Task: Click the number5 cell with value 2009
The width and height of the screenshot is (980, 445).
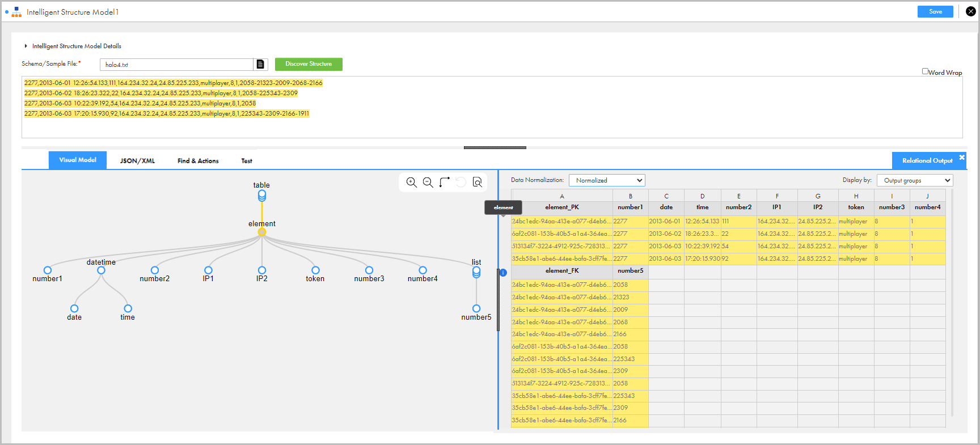Action: pos(631,310)
